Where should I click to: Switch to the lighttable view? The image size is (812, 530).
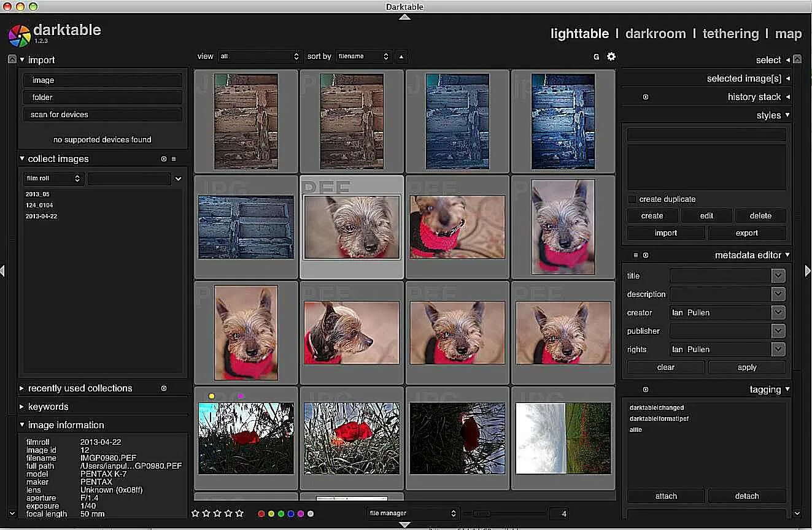(x=579, y=34)
